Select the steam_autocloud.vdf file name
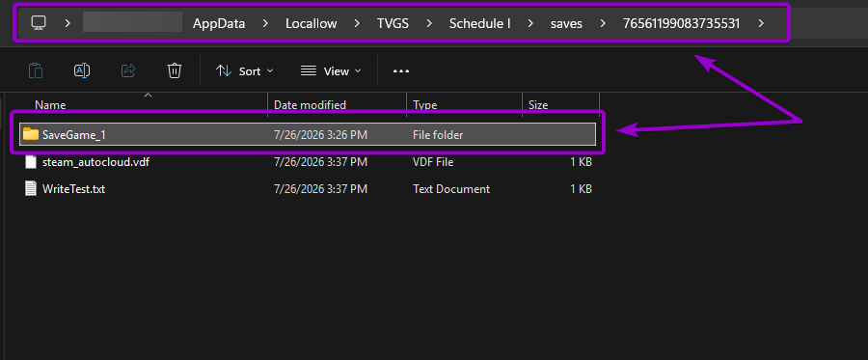Image resolution: width=868 pixels, height=360 pixels. (x=95, y=162)
